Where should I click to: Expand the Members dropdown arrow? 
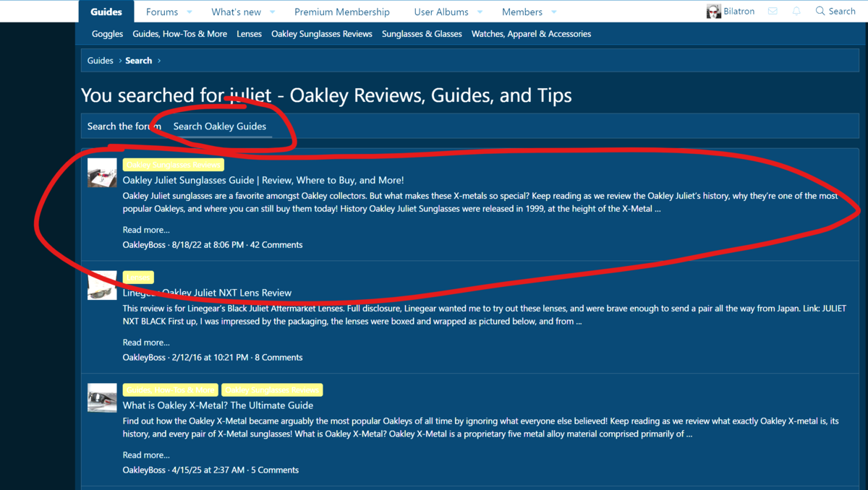pyautogui.click(x=554, y=12)
